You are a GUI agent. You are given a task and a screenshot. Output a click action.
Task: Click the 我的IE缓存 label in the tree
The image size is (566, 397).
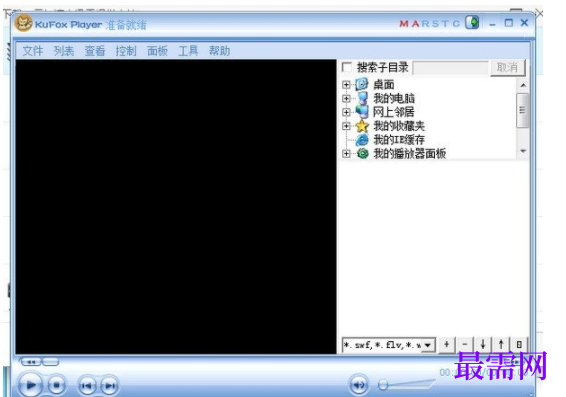(x=399, y=140)
